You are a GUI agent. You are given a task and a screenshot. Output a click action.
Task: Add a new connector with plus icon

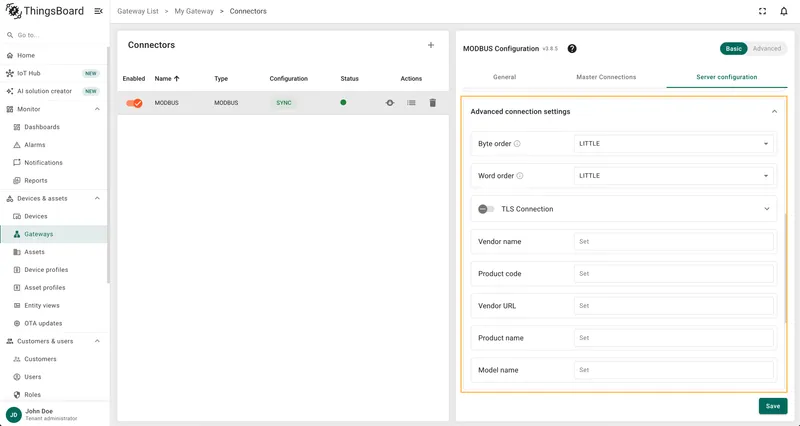[x=431, y=45]
